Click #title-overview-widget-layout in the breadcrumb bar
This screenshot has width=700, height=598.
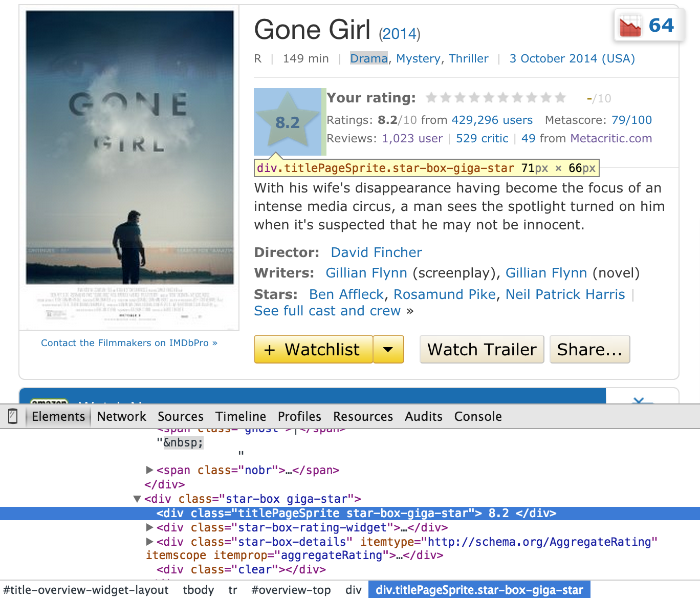pos(86,590)
